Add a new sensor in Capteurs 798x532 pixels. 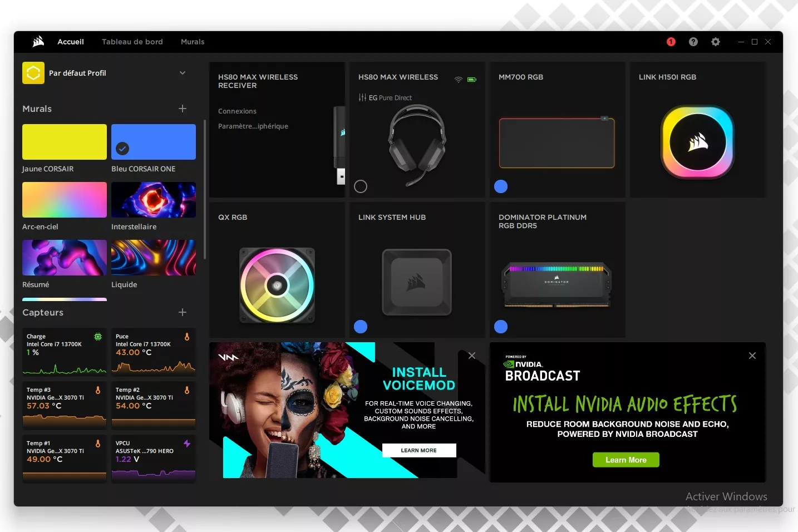(x=183, y=312)
